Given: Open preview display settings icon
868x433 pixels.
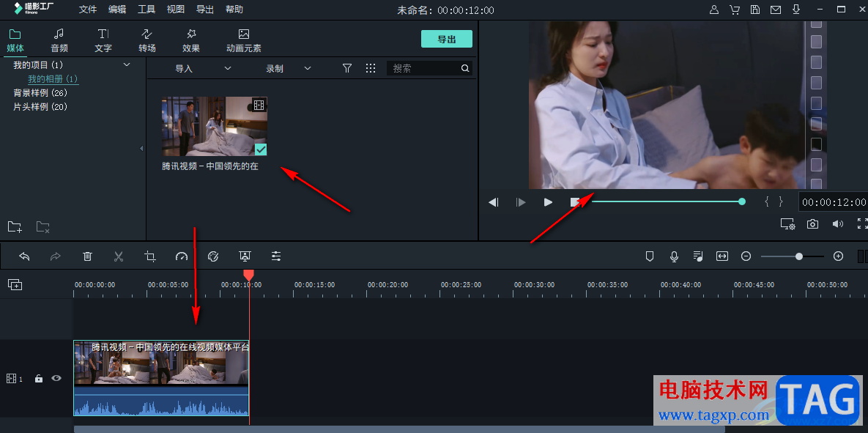Looking at the screenshot, I should (x=787, y=223).
